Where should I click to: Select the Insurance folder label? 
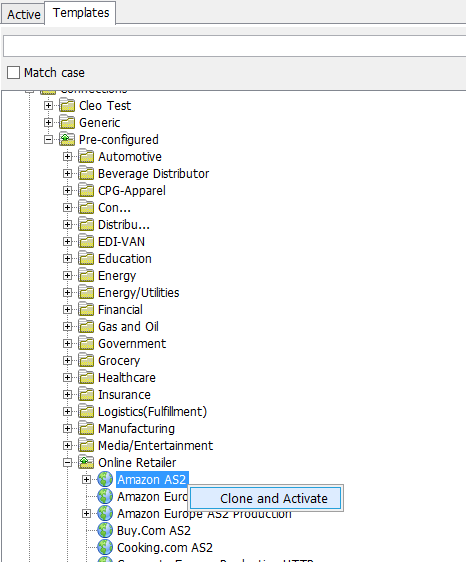tap(124, 395)
